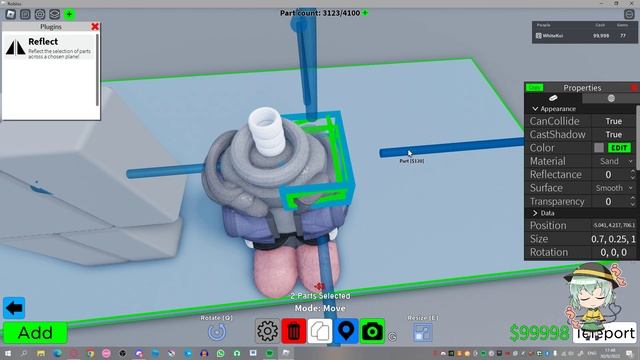Click the green EDIT color button
Image resolution: width=640 pixels, height=360 pixels.
[619, 148]
